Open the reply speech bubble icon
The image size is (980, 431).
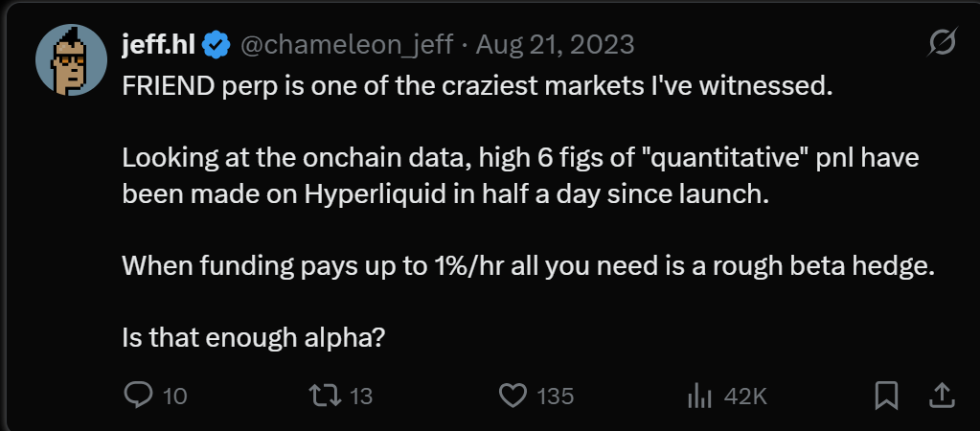tap(139, 396)
